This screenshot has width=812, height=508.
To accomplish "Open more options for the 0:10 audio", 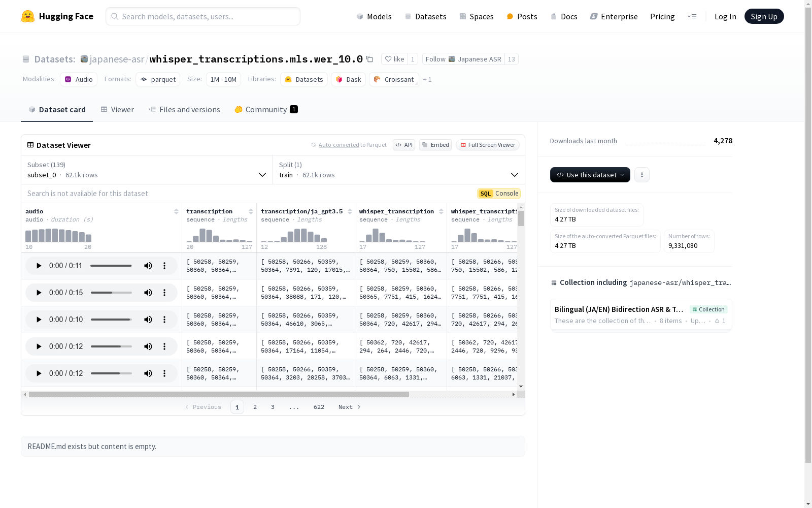I will 164,320.
